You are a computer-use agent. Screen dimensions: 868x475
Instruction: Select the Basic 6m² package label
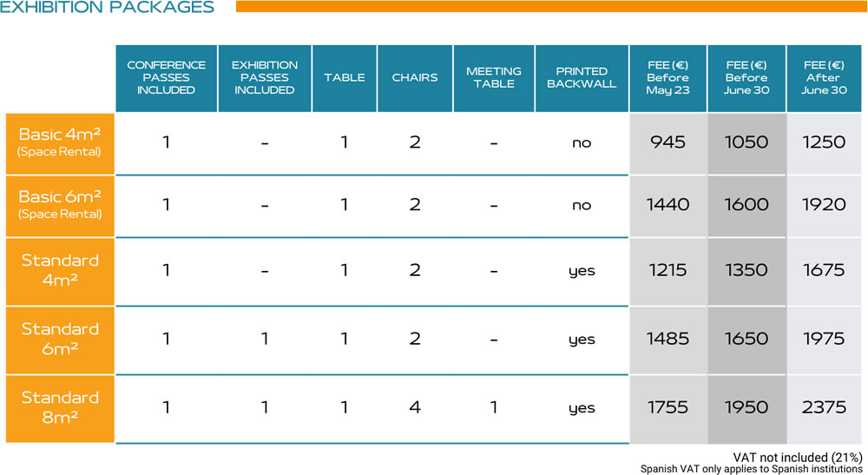pyautogui.click(x=61, y=204)
